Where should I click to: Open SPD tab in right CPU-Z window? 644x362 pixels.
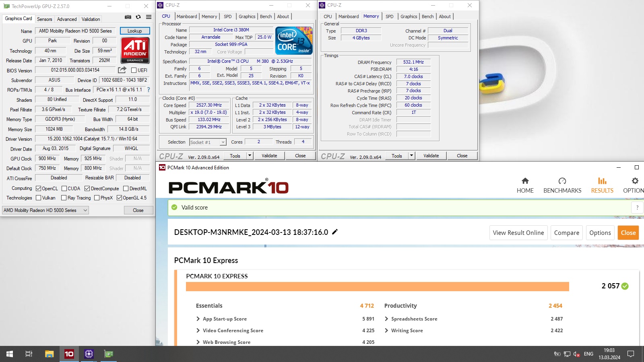(x=389, y=16)
